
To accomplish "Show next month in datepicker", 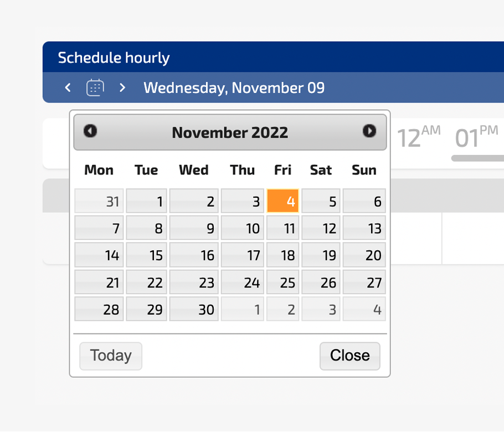I will click(369, 131).
